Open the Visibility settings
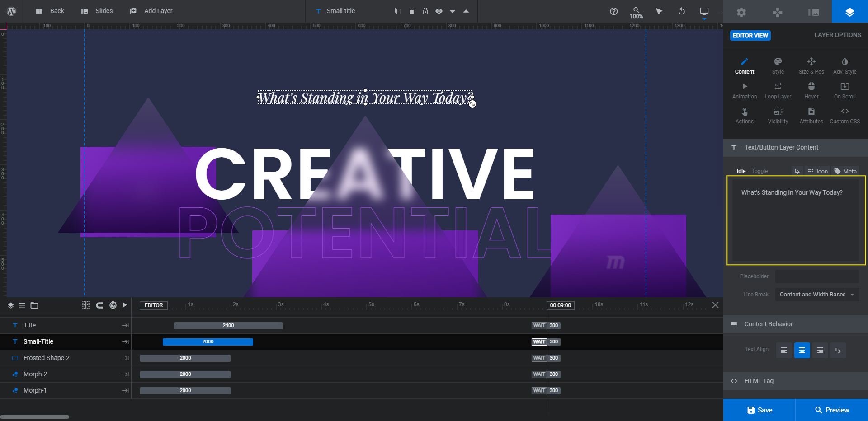868x421 pixels. pyautogui.click(x=778, y=116)
